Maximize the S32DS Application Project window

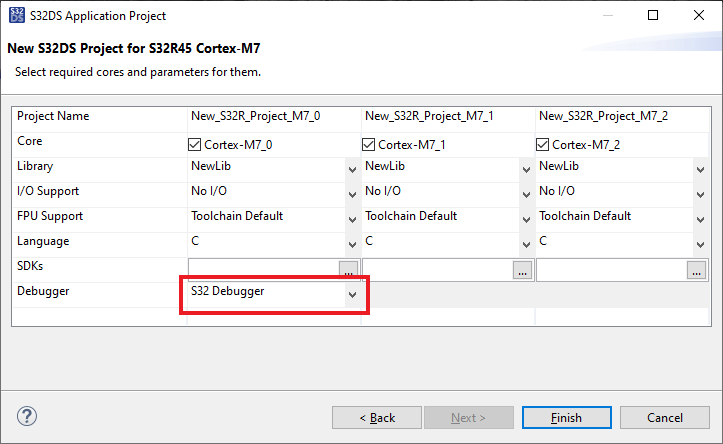tap(653, 16)
